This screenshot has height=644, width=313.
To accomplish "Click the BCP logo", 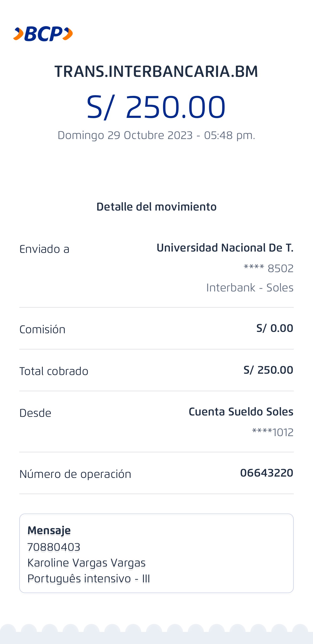I will tap(43, 34).
